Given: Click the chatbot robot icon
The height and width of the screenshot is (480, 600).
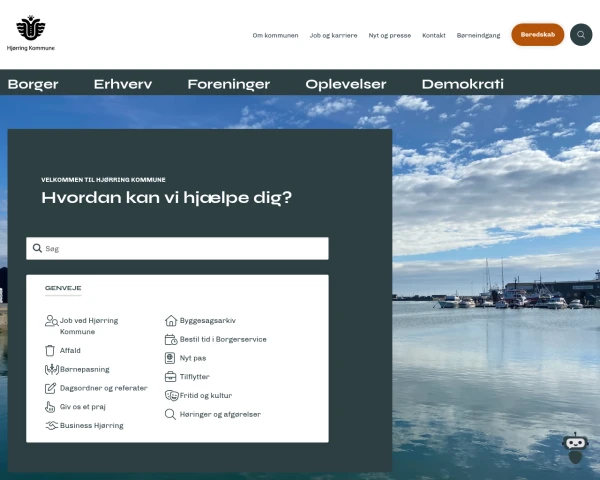Looking at the screenshot, I should click(x=575, y=448).
